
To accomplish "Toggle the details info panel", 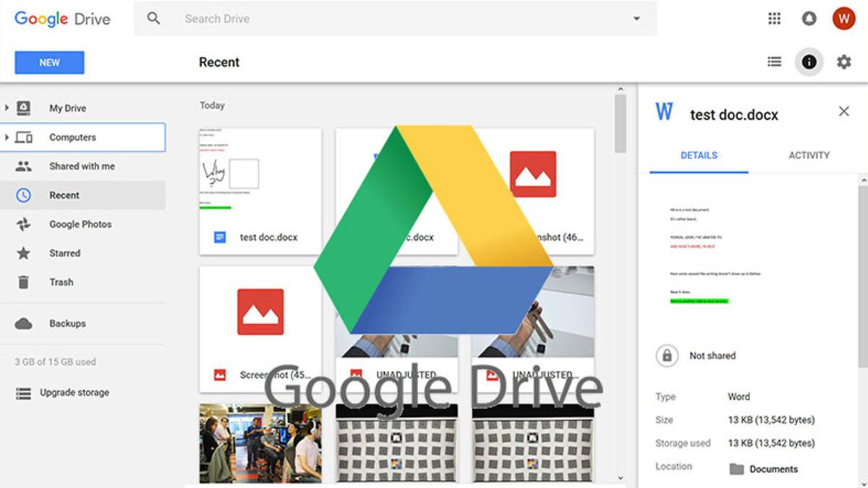I will tap(809, 62).
